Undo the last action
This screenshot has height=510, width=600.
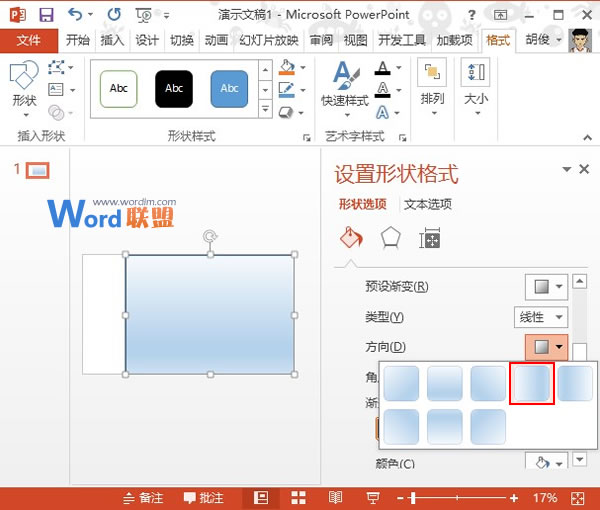[x=75, y=15]
